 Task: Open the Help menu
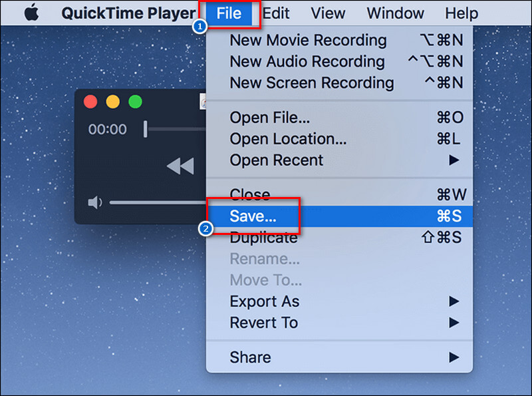(461, 13)
